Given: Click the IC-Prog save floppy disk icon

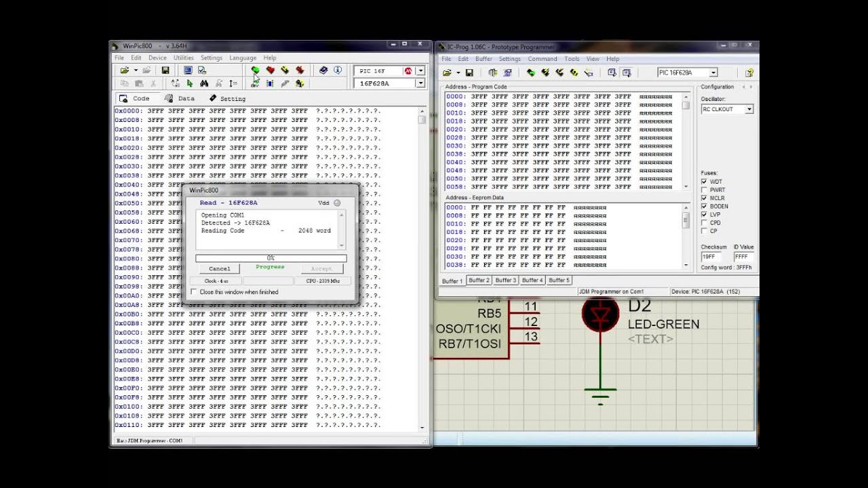Looking at the screenshot, I should 469,73.
